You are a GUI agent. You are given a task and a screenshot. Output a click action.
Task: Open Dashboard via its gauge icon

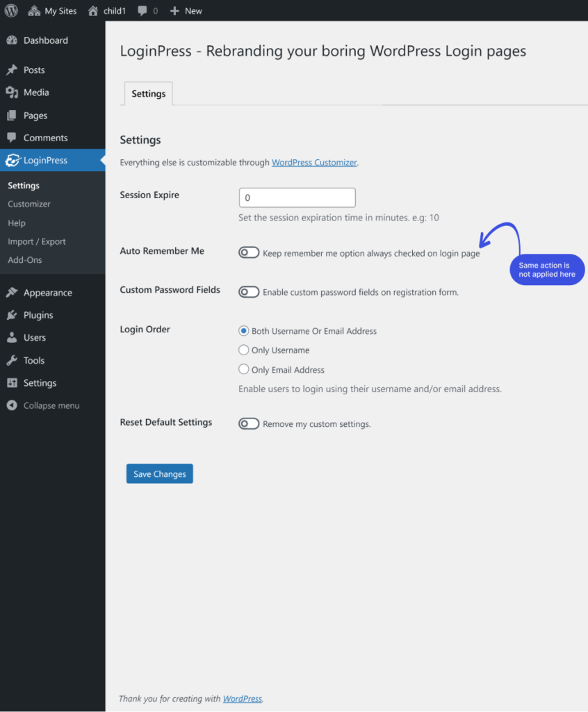[13, 40]
